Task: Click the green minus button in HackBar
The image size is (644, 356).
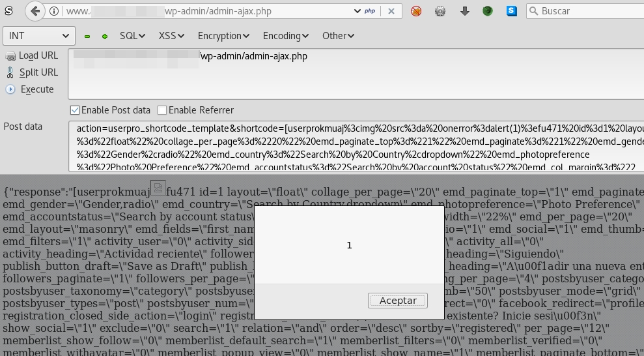Action: (x=87, y=36)
